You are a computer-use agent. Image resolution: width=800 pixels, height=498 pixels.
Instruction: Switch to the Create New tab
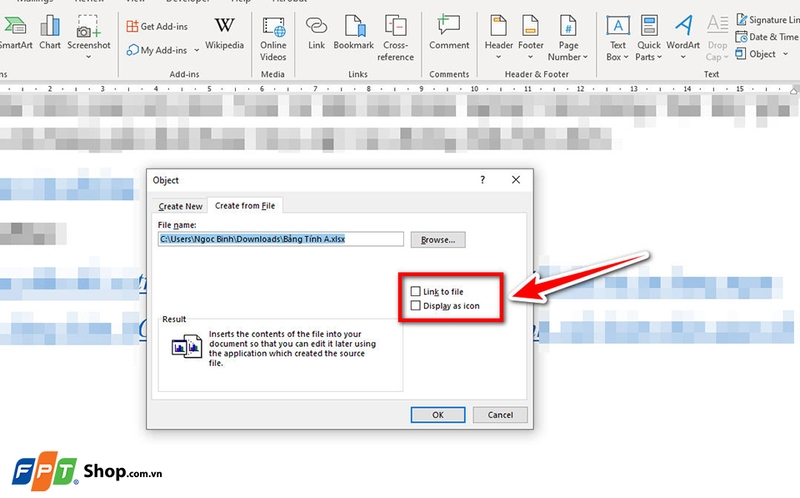pos(180,206)
